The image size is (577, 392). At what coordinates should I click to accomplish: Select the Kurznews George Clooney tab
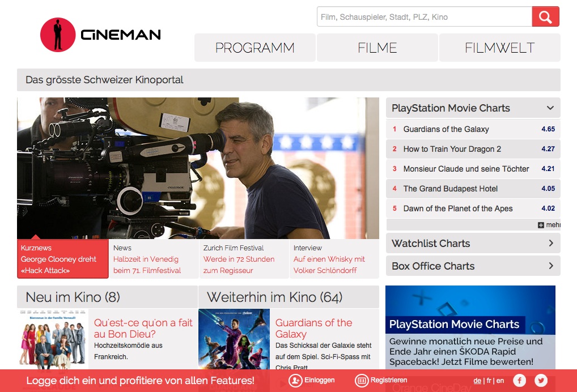[62, 259]
